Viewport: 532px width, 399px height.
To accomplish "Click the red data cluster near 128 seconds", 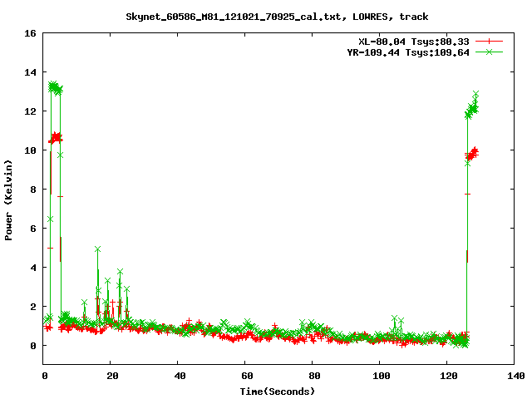I will tap(473, 153).
